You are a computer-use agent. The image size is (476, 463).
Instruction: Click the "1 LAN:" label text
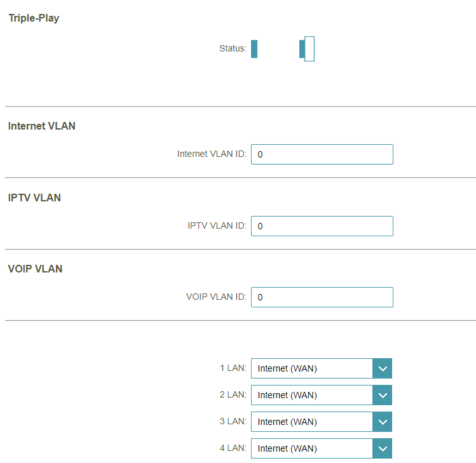click(233, 368)
